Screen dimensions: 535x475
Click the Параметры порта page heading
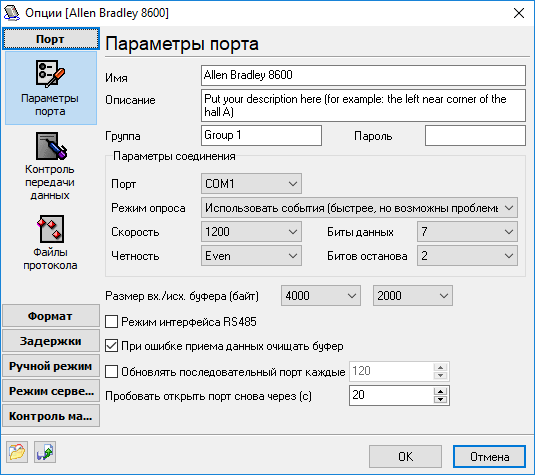(x=182, y=44)
